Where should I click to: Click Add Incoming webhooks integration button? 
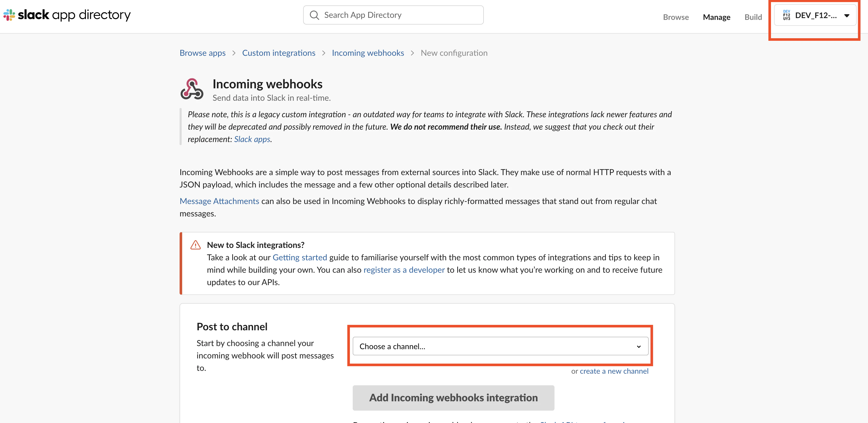(453, 398)
